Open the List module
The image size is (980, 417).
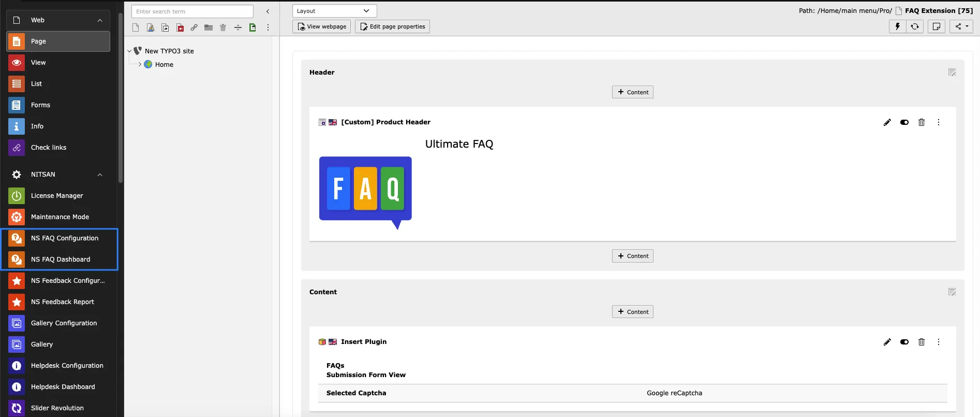tap(58, 84)
